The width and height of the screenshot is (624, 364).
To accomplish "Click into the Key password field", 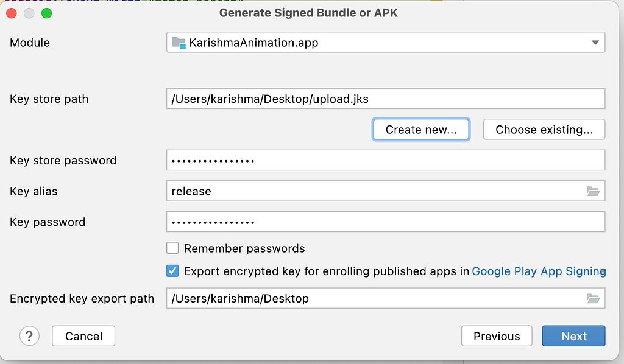I will point(386,222).
